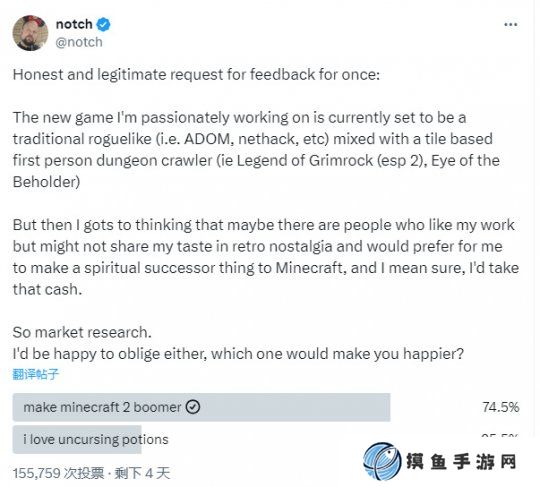Open the @notch handle link
The width and height of the screenshot is (540, 487).
coord(79,42)
